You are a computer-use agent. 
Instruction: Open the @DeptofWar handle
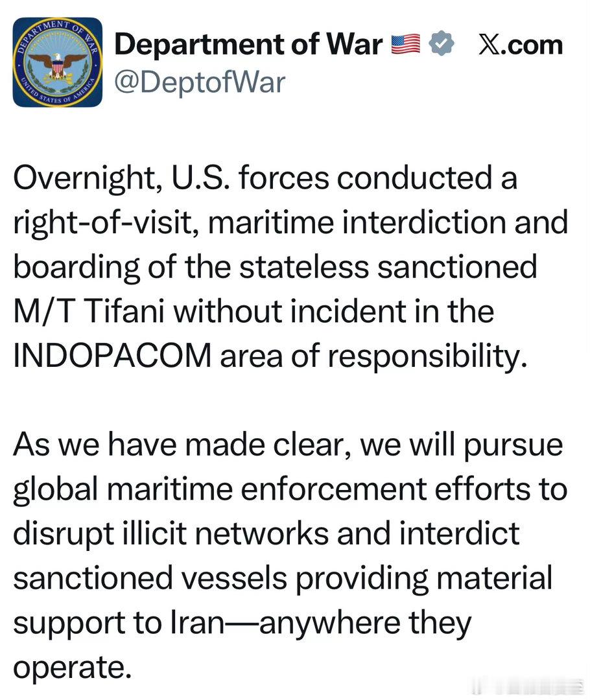200,83
